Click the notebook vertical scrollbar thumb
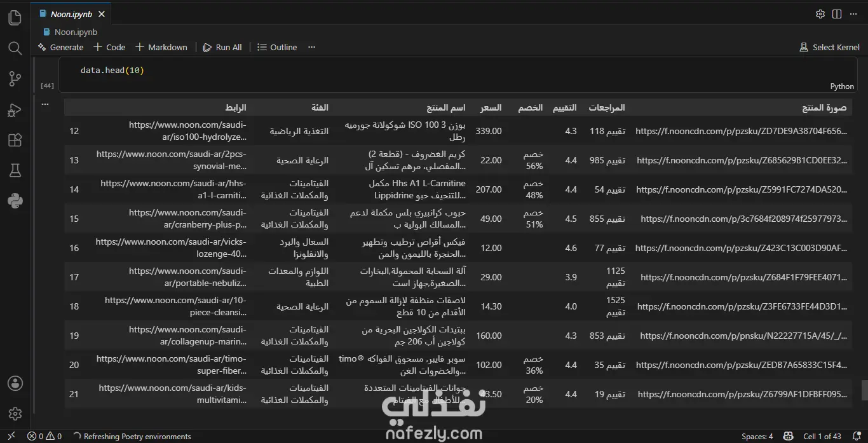This screenshot has width=868, height=443. tap(864, 390)
